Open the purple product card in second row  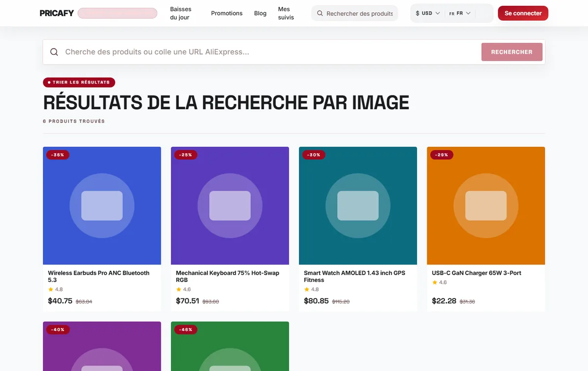click(x=102, y=346)
